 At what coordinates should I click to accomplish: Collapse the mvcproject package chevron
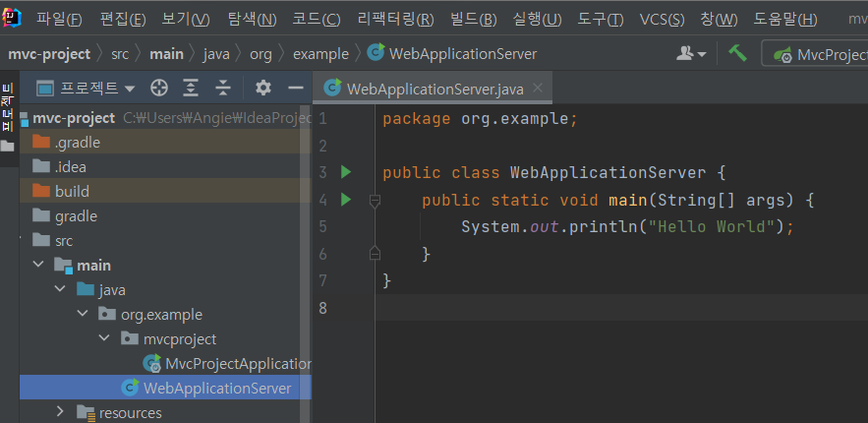point(104,337)
